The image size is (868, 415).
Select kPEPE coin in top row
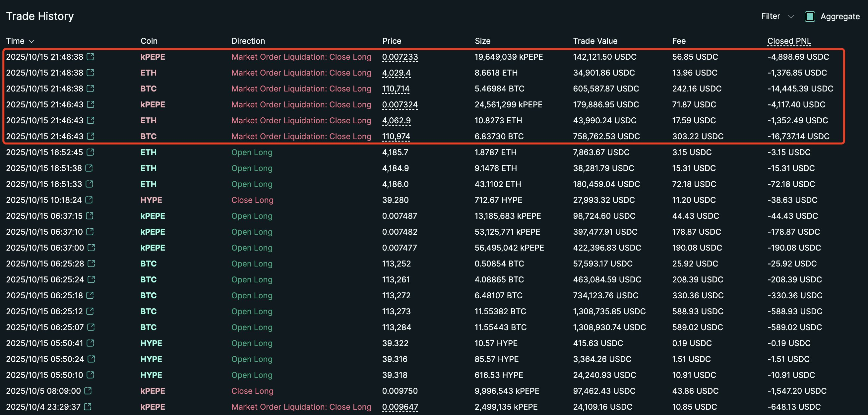coord(153,57)
